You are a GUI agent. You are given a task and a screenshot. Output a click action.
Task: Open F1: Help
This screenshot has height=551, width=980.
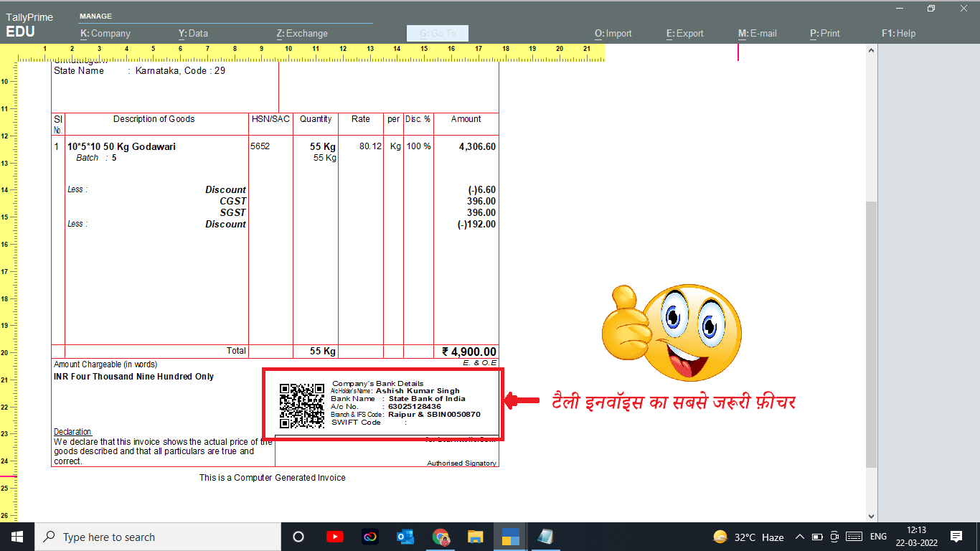tap(898, 33)
